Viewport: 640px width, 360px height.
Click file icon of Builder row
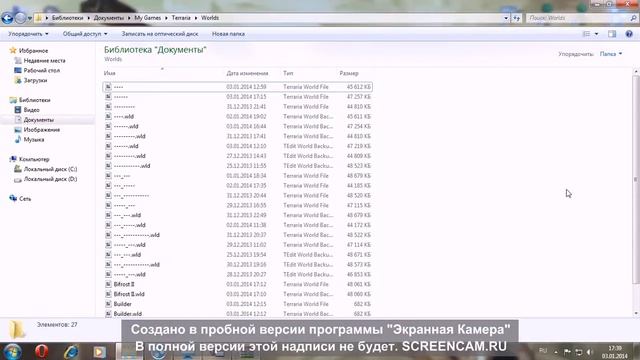[x=108, y=304]
